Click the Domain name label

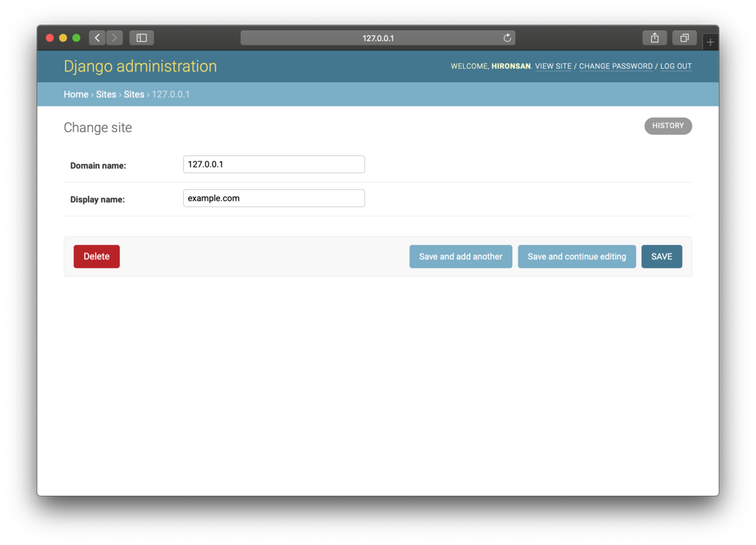(98, 166)
